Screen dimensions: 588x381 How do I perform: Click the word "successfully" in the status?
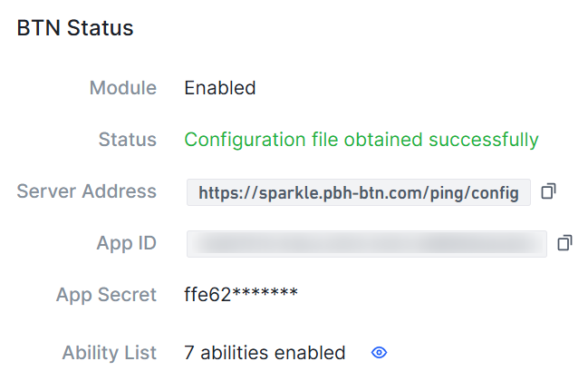(483, 140)
